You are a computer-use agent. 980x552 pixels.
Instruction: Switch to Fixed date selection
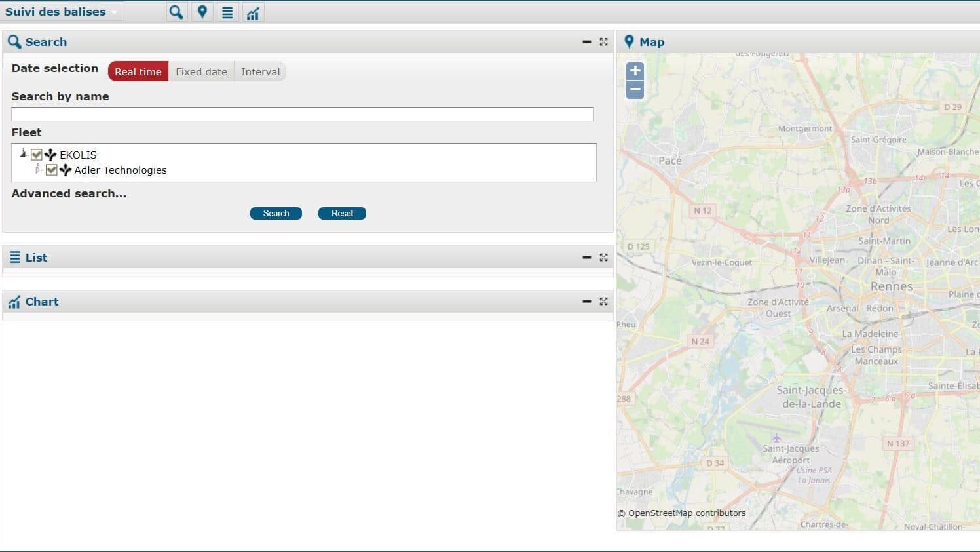coord(201,71)
